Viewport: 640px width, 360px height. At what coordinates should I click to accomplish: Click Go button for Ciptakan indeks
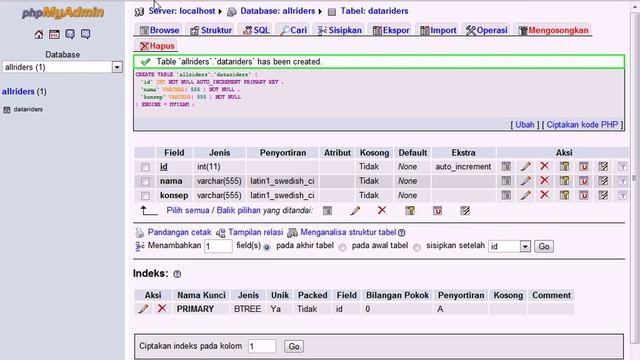click(x=294, y=347)
